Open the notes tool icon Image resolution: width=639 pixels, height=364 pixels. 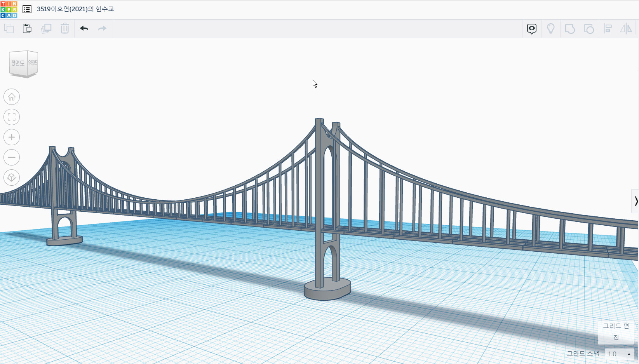click(x=532, y=29)
